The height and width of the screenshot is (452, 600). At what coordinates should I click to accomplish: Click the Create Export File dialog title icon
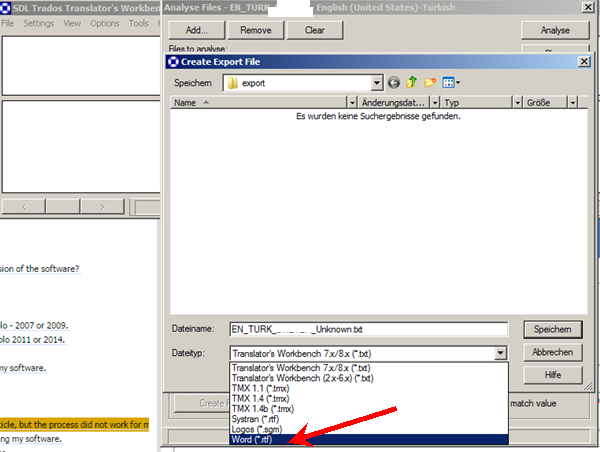(173, 62)
